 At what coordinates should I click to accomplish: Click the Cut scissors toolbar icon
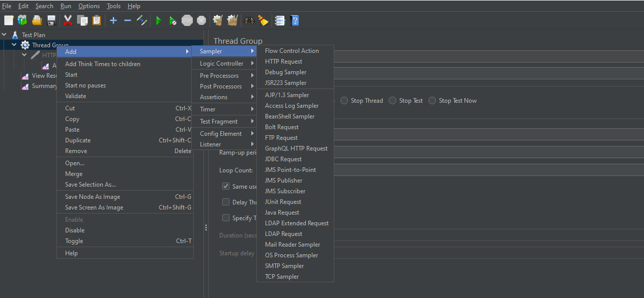(68, 20)
